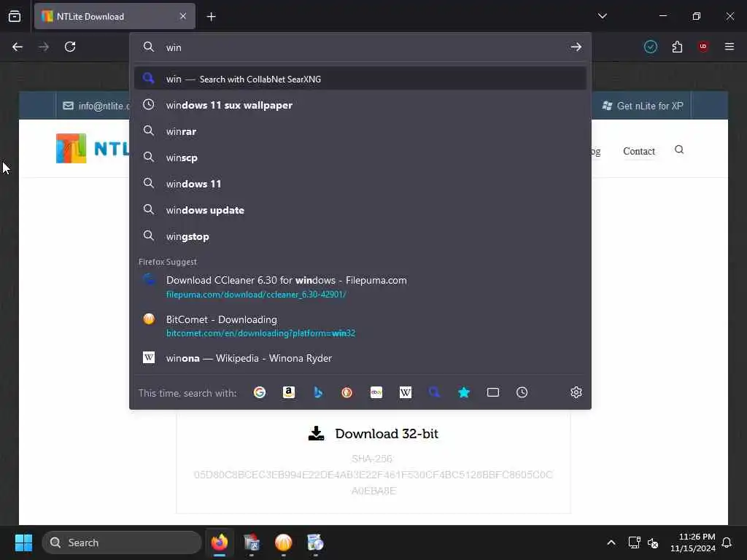Screen dimensions: 747x560
Task: Search open tabs using the tab icon
Action: 493,392
